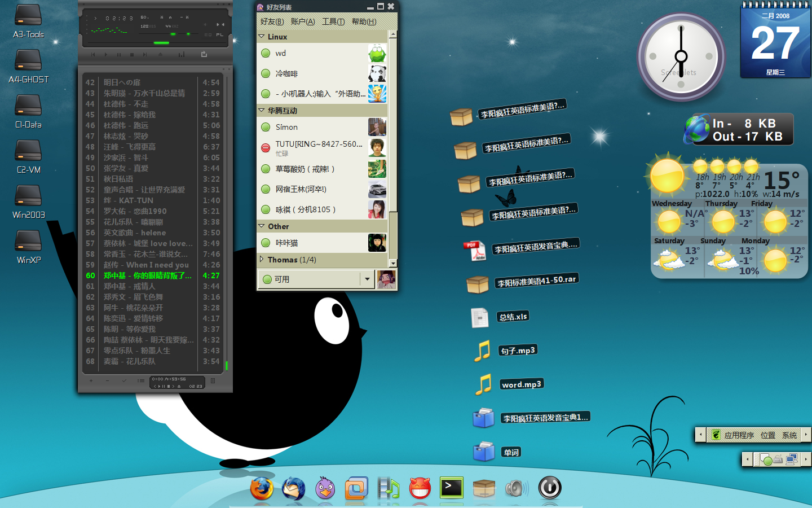Open the C2-VM drive icon
812x508 pixels.
pyautogui.click(x=28, y=156)
